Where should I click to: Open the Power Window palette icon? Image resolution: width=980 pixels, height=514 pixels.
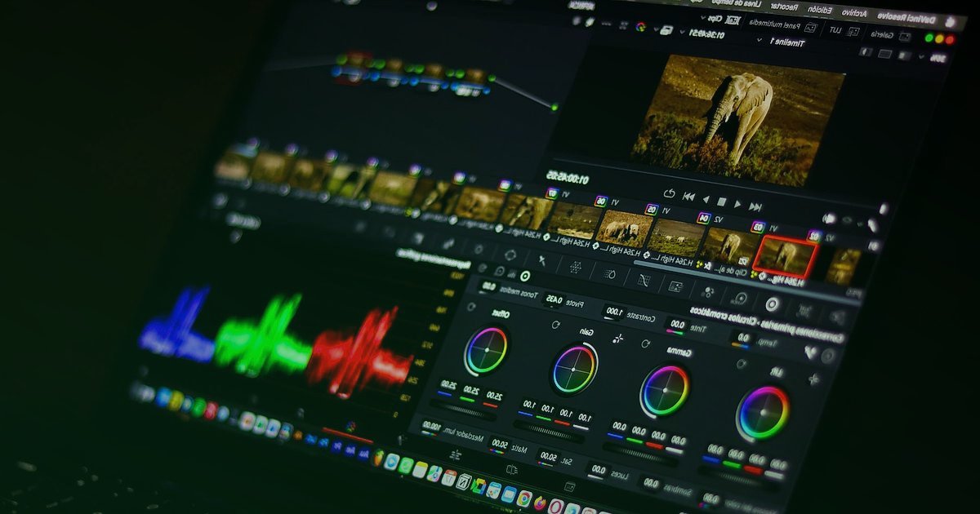(511, 255)
